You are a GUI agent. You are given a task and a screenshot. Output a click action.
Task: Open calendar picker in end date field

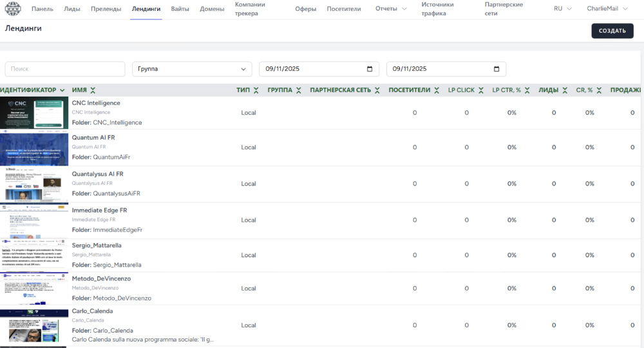click(497, 69)
